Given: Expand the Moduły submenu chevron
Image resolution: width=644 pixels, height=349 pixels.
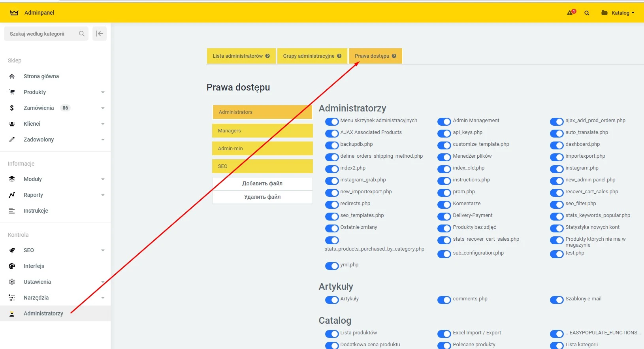Looking at the screenshot, I should [x=103, y=179].
